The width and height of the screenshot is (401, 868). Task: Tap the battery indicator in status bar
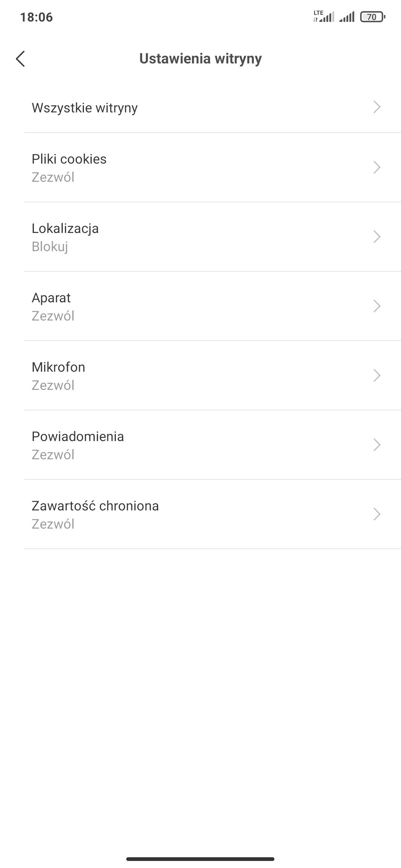click(x=372, y=17)
